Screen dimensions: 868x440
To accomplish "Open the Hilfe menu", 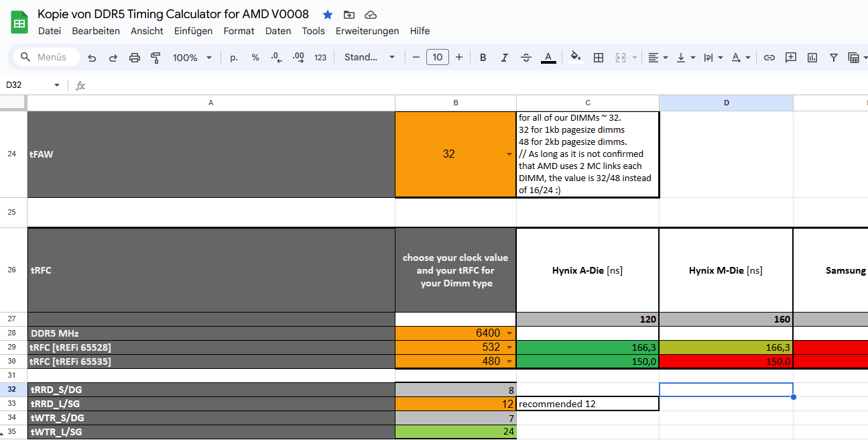I will pyautogui.click(x=420, y=31).
